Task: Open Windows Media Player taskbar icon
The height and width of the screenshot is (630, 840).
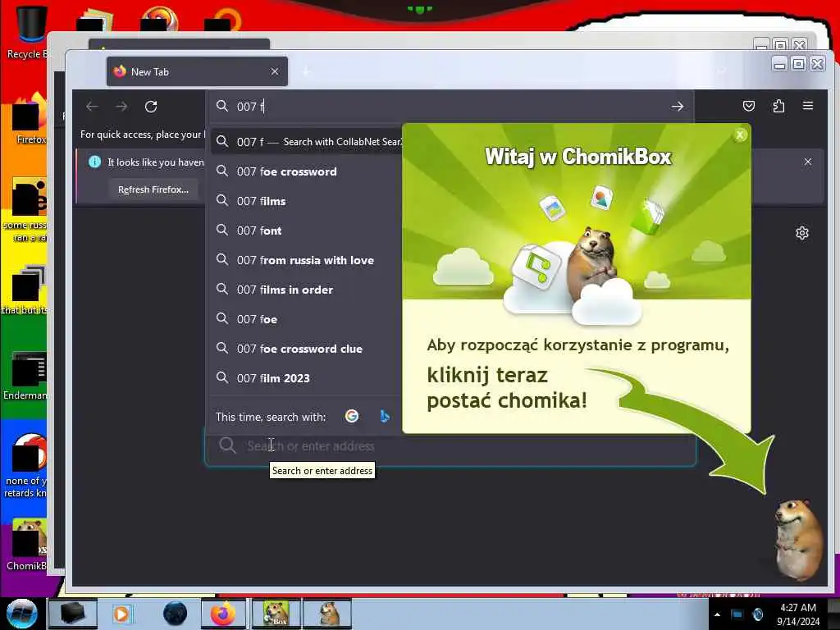Action: pos(121,614)
